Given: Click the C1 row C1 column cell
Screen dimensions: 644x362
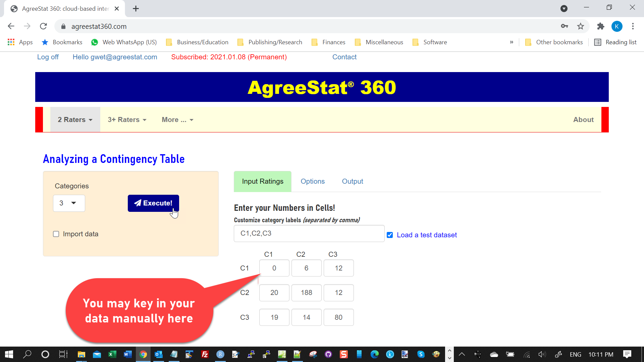Looking at the screenshot, I should pos(274,268).
